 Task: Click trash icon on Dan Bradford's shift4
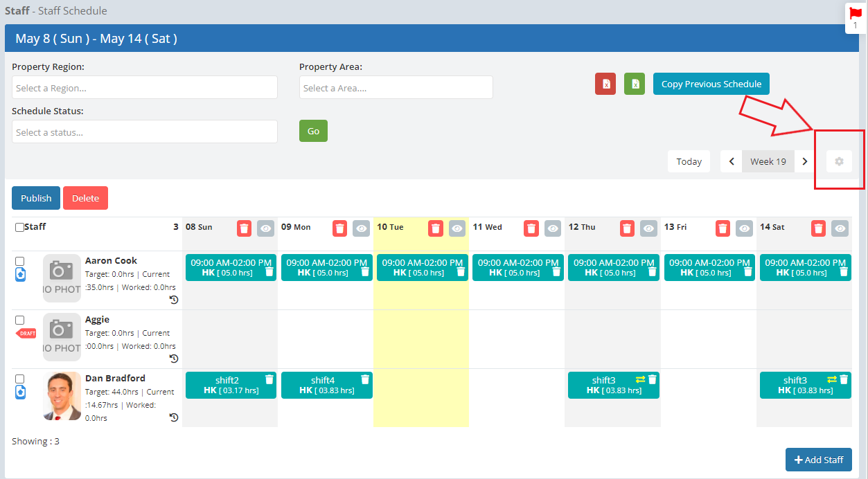(365, 379)
